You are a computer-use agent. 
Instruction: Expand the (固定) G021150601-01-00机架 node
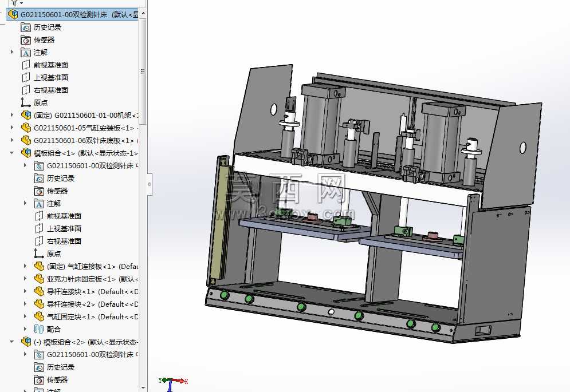tap(11, 115)
